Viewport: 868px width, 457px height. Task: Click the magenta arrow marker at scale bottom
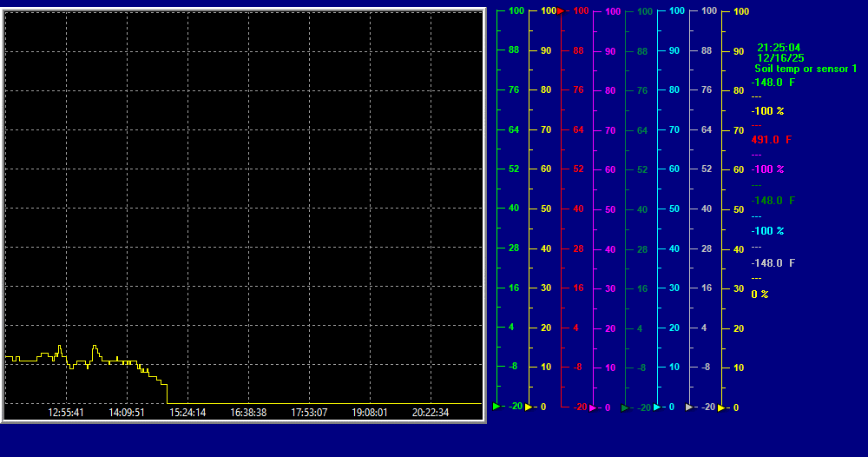tap(593, 407)
